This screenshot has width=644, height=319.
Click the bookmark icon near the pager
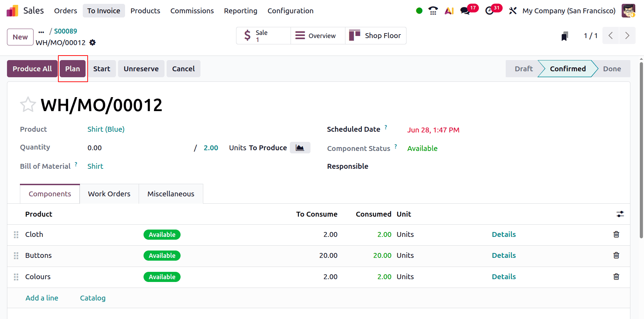pos(565,36)
